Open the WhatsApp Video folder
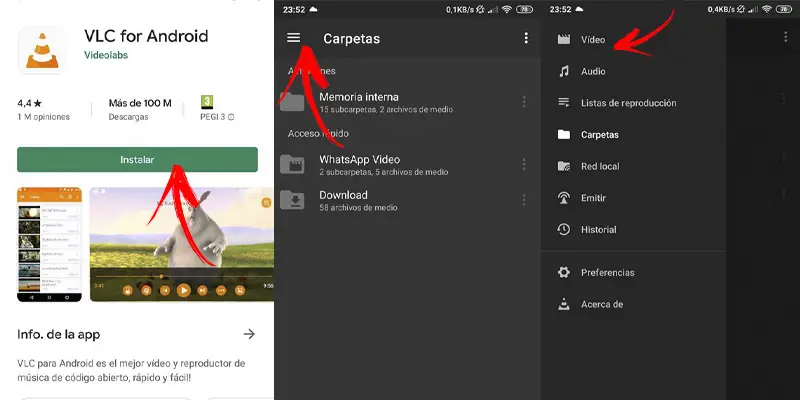Screen dimensions: 800x400 (x=408, y=165)
